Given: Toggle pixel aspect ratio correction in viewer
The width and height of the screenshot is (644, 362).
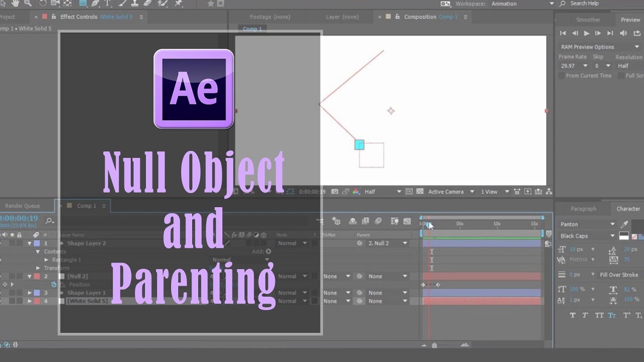Looking at the screenshot, I should [x=518, y=192].
